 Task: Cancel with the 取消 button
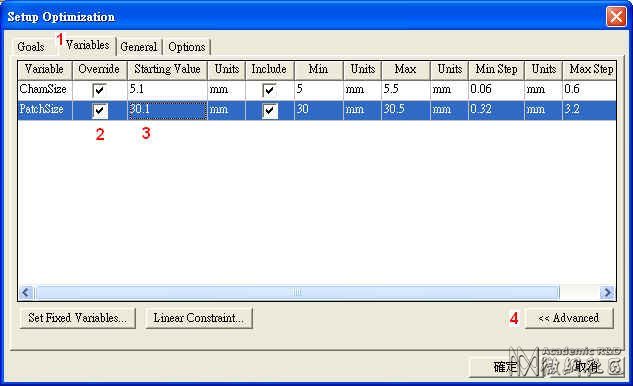585,367
